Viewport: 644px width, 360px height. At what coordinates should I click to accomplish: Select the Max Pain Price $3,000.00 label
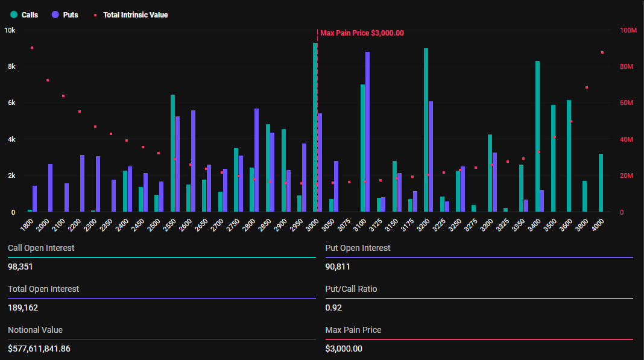click(x=362, y=33)
